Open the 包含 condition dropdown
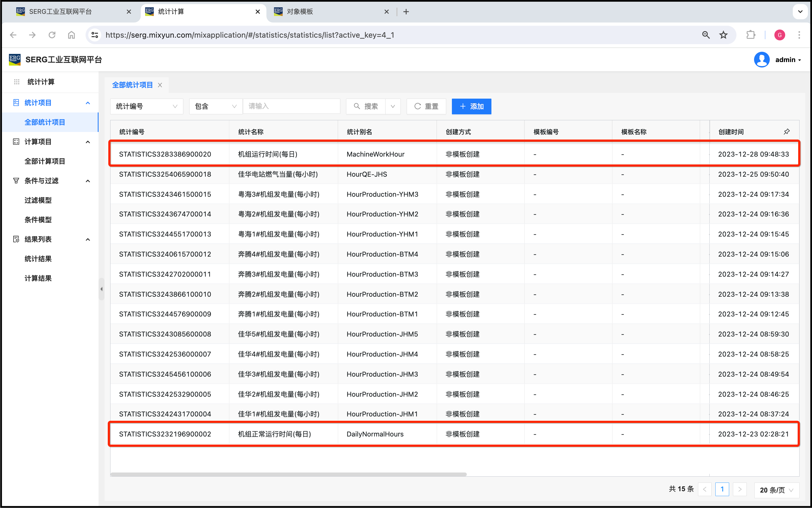 (216, 106)
